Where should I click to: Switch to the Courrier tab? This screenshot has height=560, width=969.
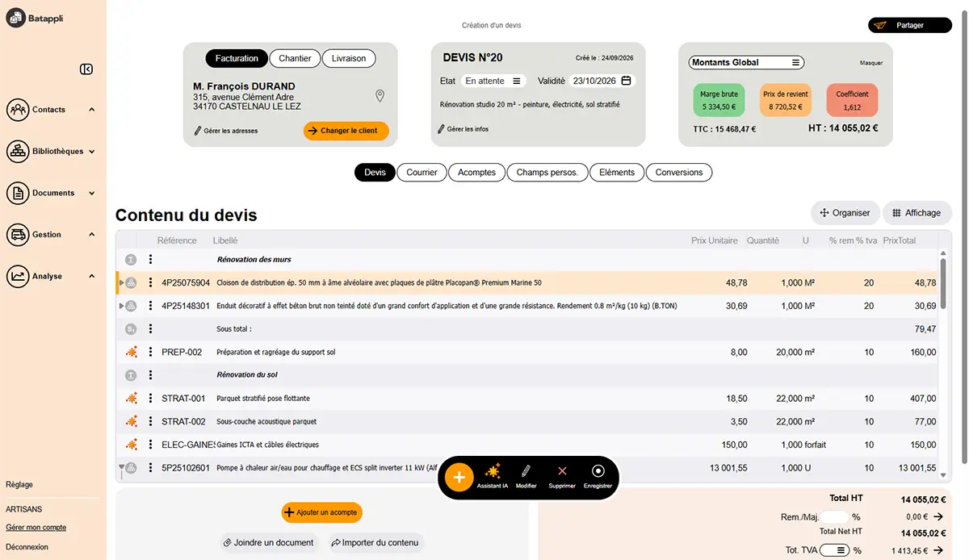(422, 172)
